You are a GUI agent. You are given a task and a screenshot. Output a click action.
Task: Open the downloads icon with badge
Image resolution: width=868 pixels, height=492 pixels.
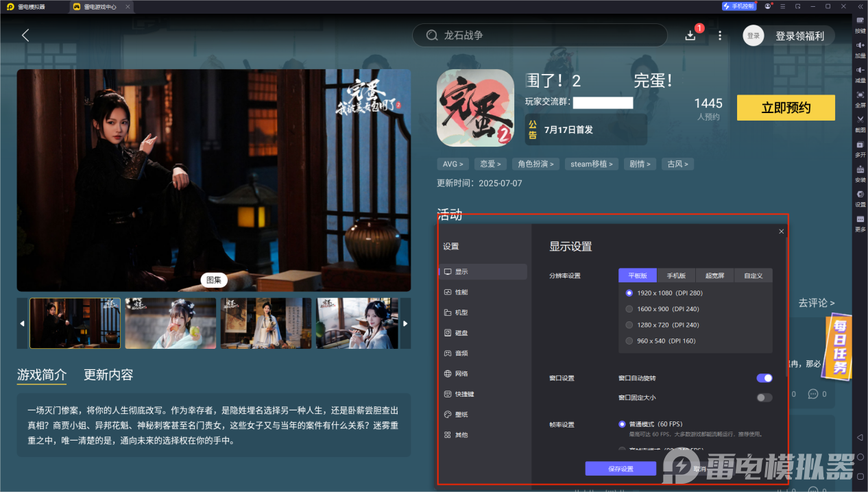pos(690,35)
